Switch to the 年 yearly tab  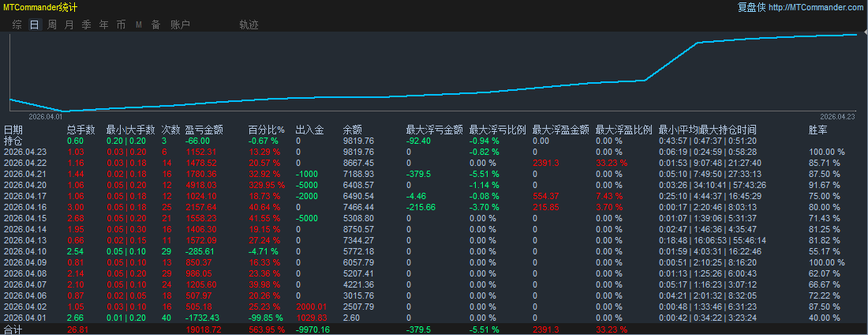[x=103, y=24]
